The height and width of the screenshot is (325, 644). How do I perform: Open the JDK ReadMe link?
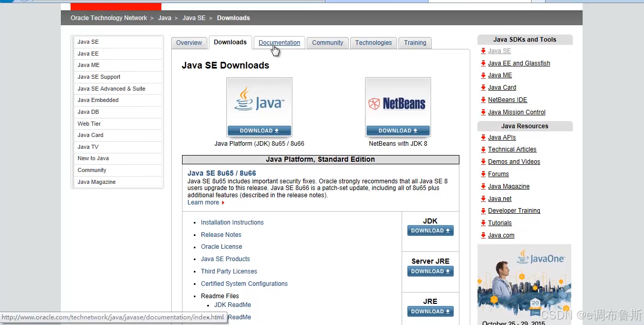pyautogui.click(x=233, y=305)
